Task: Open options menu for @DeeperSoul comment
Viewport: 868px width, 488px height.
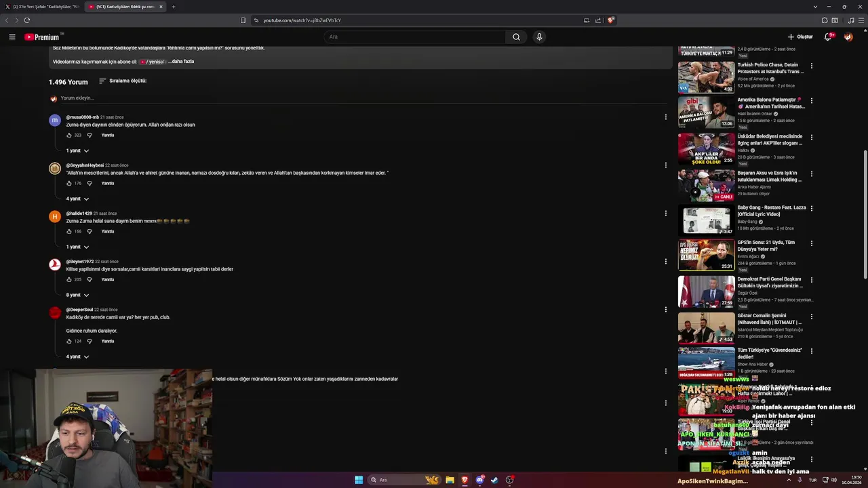Action: [x=665, y=309]
